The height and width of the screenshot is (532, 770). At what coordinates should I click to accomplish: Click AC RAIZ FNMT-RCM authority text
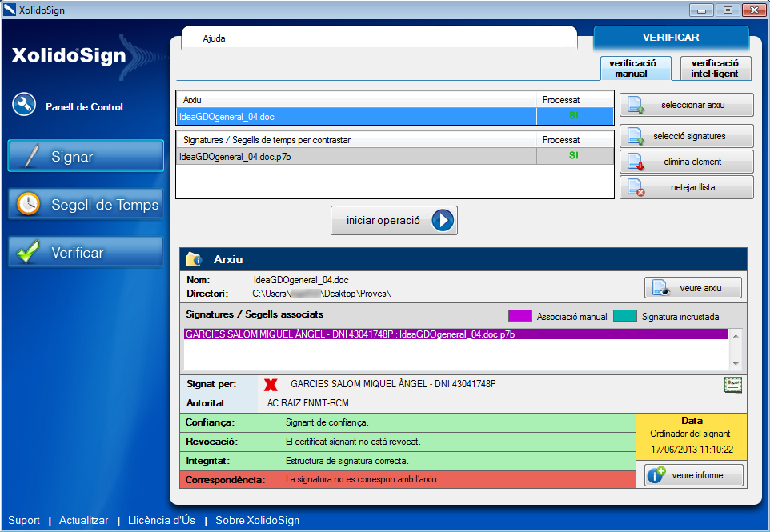(308, 403)
